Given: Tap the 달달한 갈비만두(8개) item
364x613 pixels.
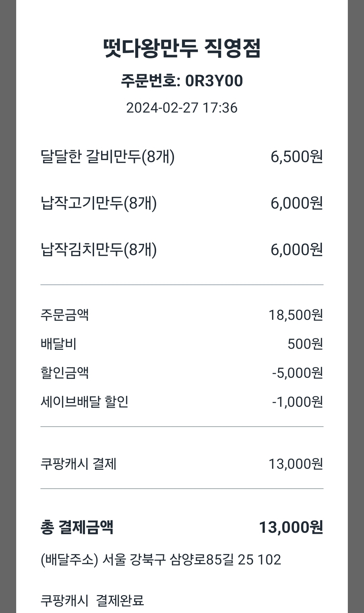Looking at the screenshot, I should (x=108, y=157).
